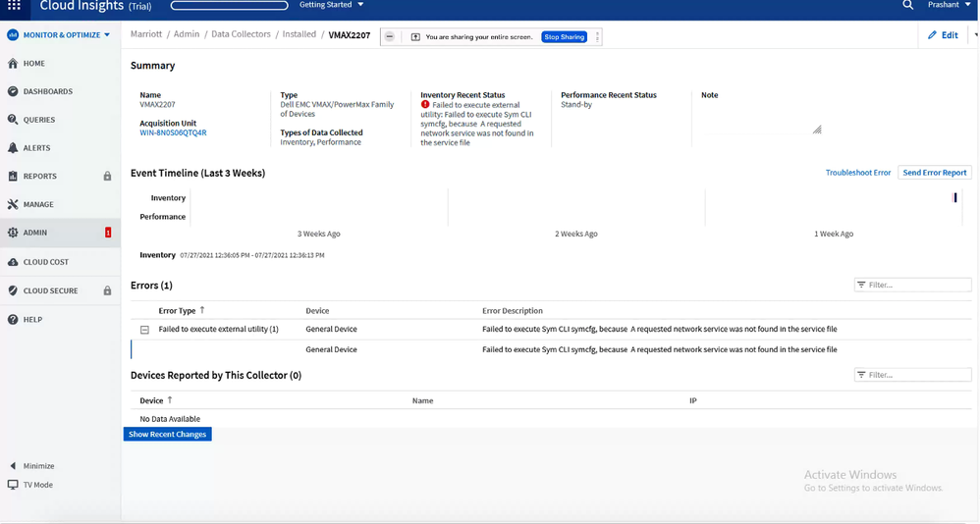The height and width of the screenshot is (524, 980).
Task: Switch to TV Mode
Action: [37, 485]
